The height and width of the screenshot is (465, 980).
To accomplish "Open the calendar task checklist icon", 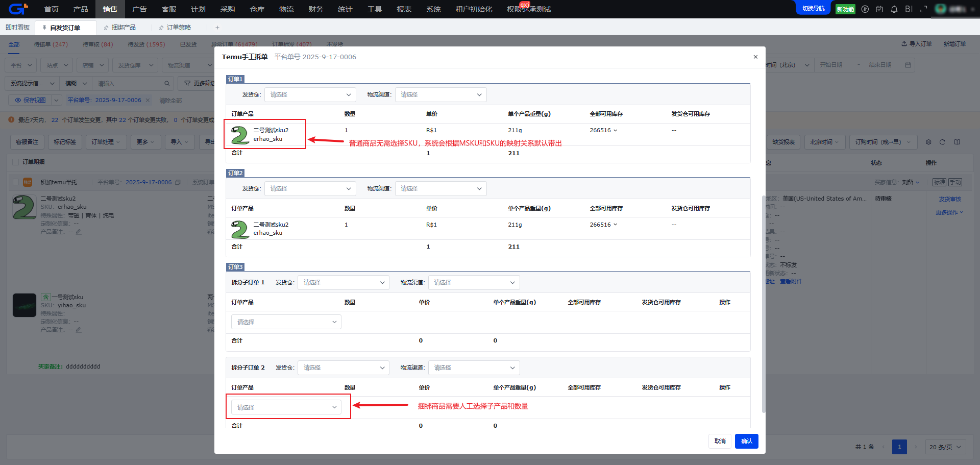I will (879, 9).
